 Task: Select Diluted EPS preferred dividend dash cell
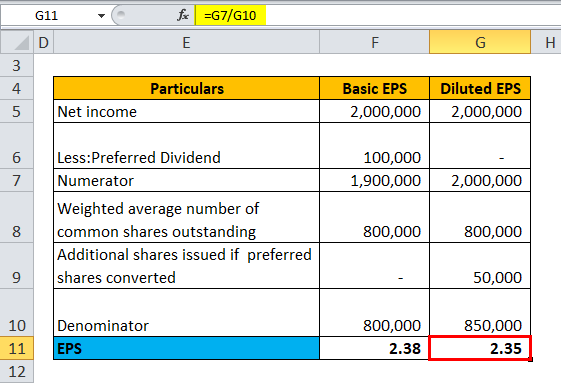tap(480, 146)
